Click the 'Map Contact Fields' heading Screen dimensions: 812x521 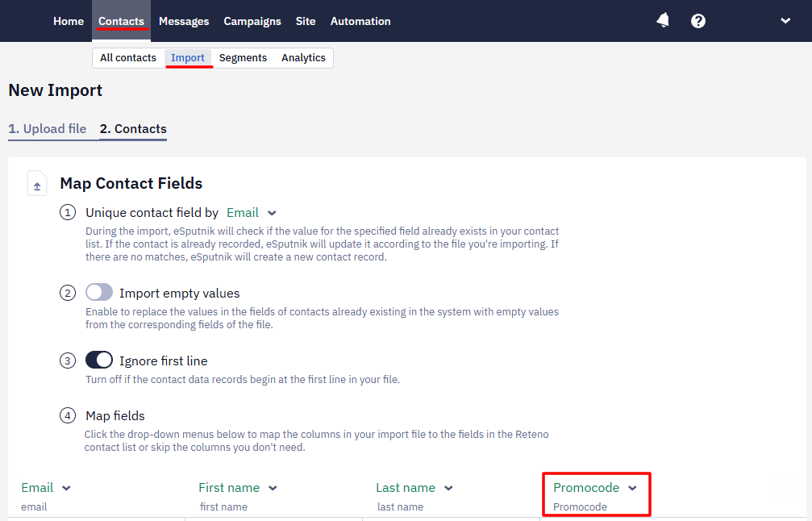(x=131, y=183)
